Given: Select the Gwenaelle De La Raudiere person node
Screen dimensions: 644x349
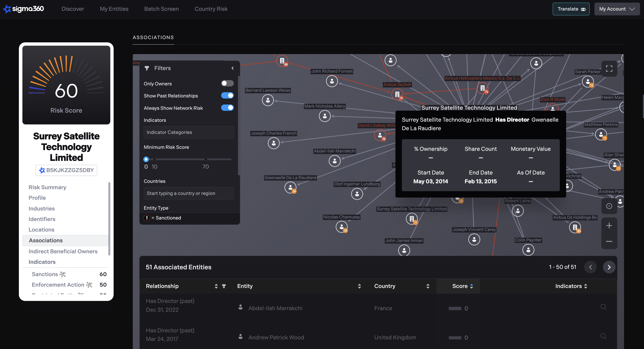Looking at the screenshot, I should pos(290,187).
